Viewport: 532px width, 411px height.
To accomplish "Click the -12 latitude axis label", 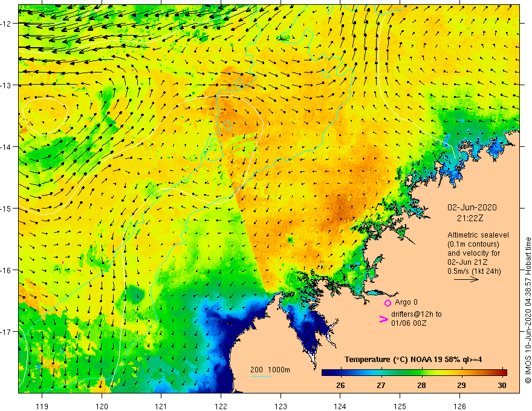I will click(7, 24).
